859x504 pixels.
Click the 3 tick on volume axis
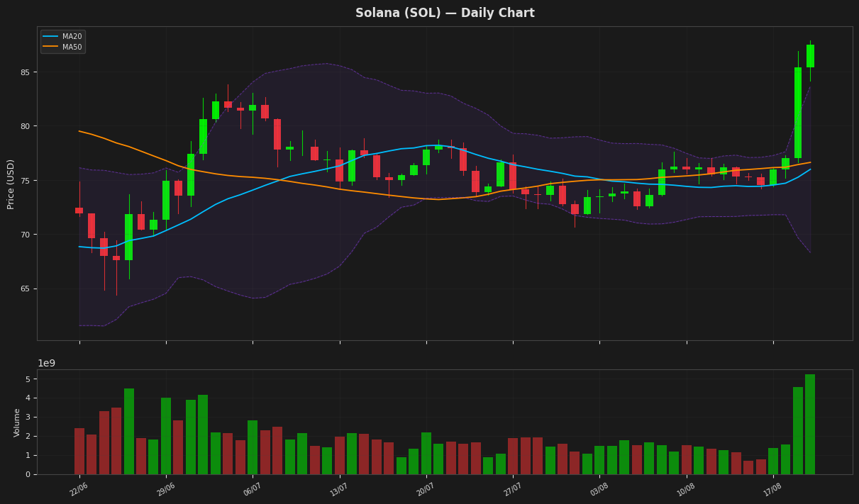tap(27, 418)
